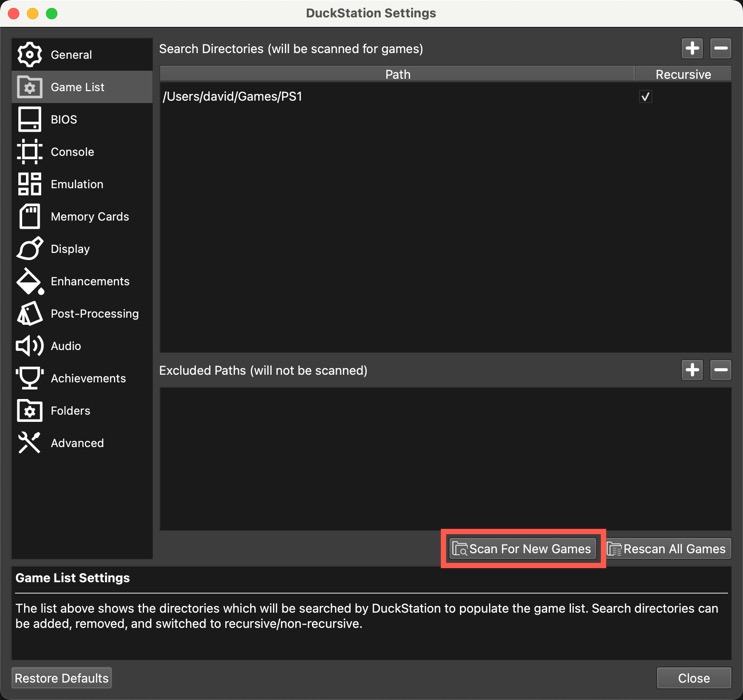Click the Display paintbrush icon
The image size is (743, 700).
[x=29, y=249]
